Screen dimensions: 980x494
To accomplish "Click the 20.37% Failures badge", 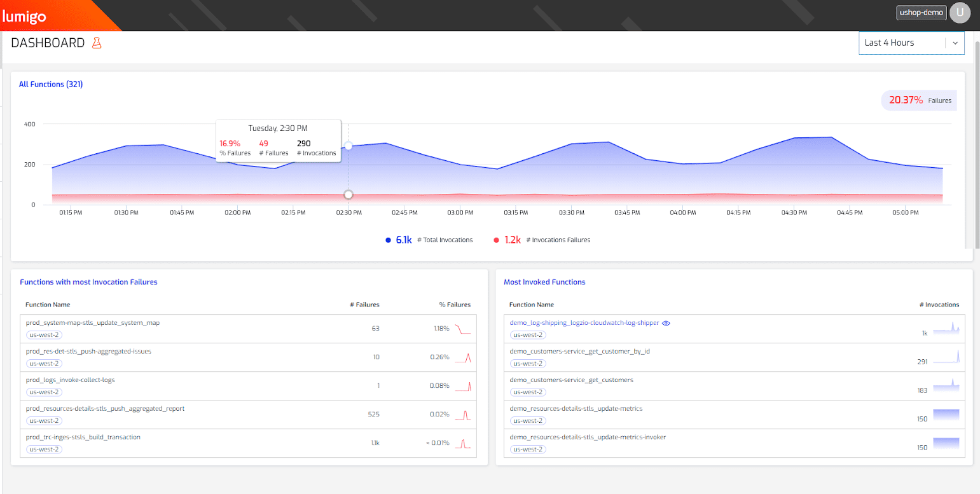I will pyautogui.click(x=919, y=100).
